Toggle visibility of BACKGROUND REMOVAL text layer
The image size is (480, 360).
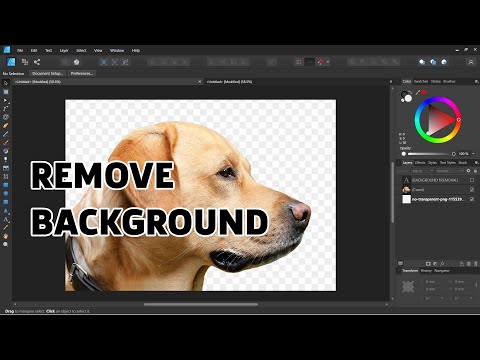(472, 180)
